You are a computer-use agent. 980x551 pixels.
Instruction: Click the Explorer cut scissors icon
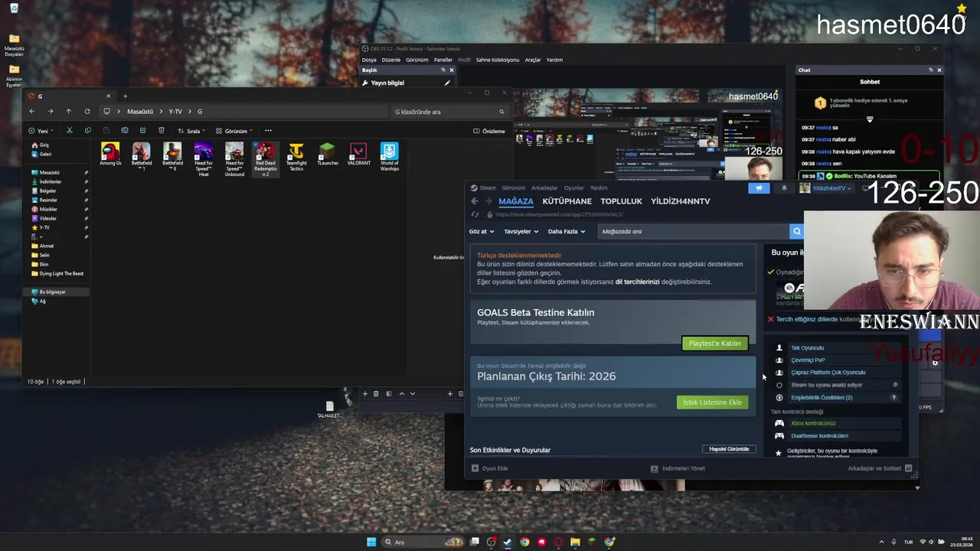click(69, 131)
